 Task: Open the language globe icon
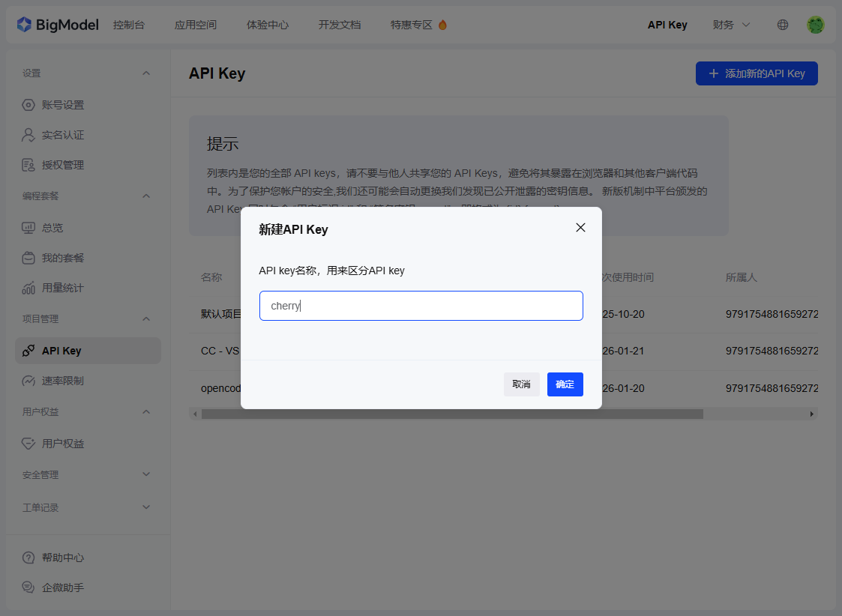783,25
